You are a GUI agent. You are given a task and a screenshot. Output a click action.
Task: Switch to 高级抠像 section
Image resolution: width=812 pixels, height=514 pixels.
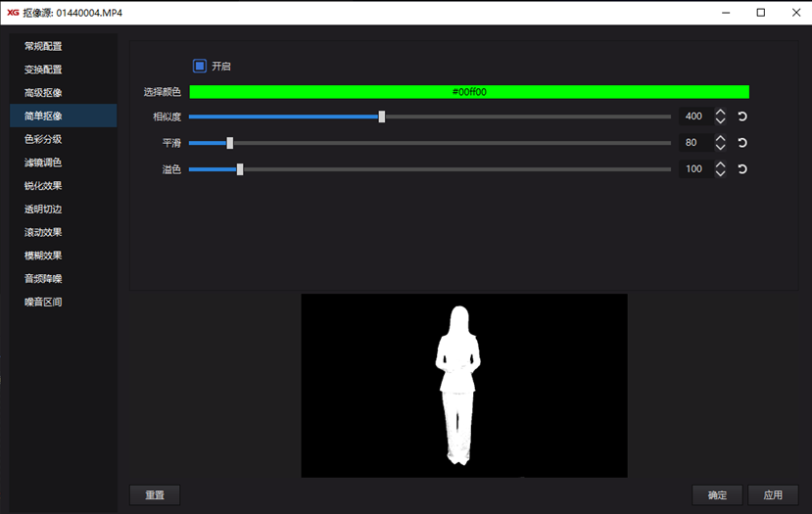[64, 93]
